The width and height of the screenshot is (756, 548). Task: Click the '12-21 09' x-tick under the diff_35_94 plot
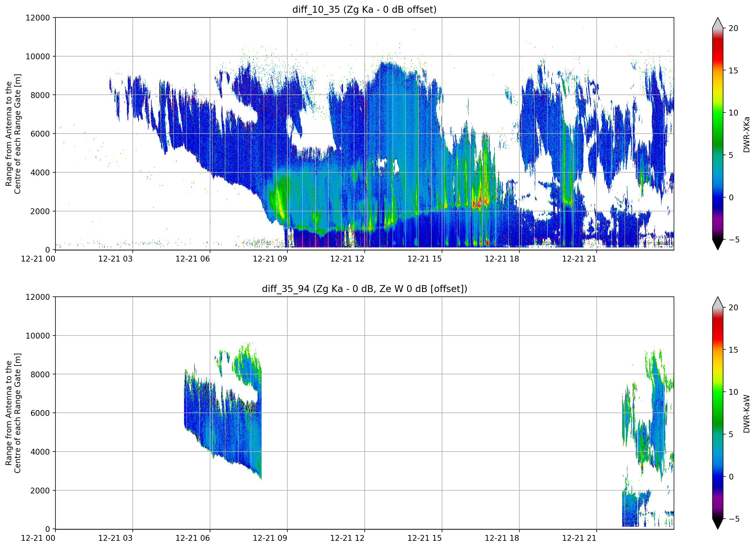pyautogui.click(x=270, y=538)
